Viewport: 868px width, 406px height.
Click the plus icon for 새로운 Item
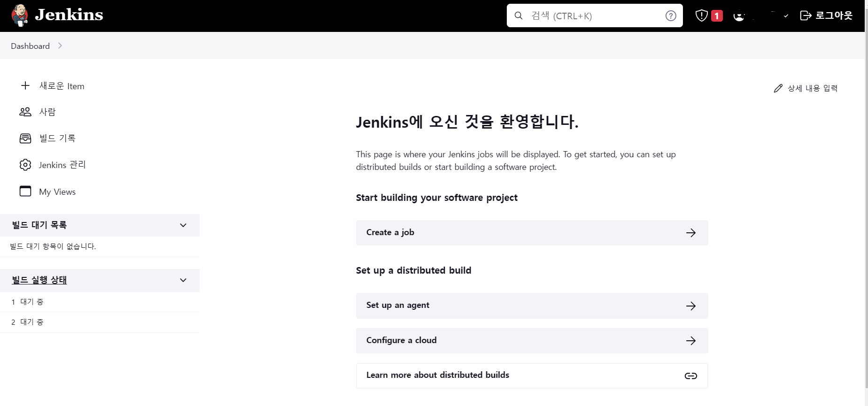25,85
